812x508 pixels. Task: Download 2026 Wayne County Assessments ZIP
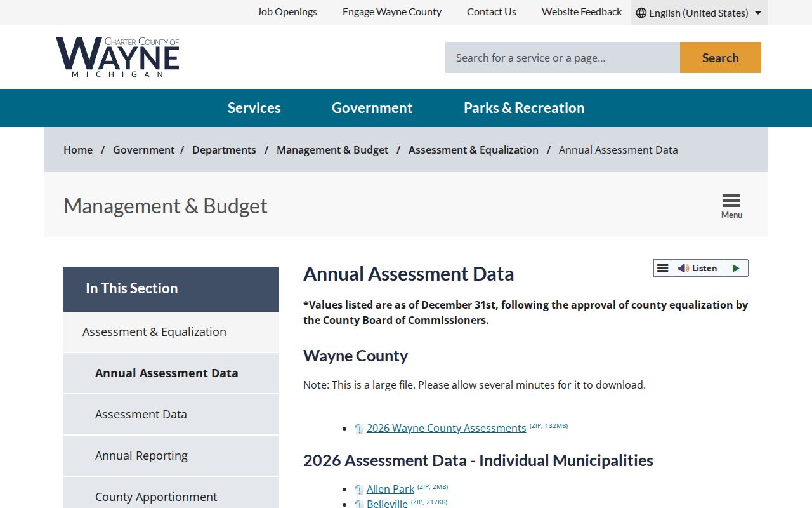(447, 428)
